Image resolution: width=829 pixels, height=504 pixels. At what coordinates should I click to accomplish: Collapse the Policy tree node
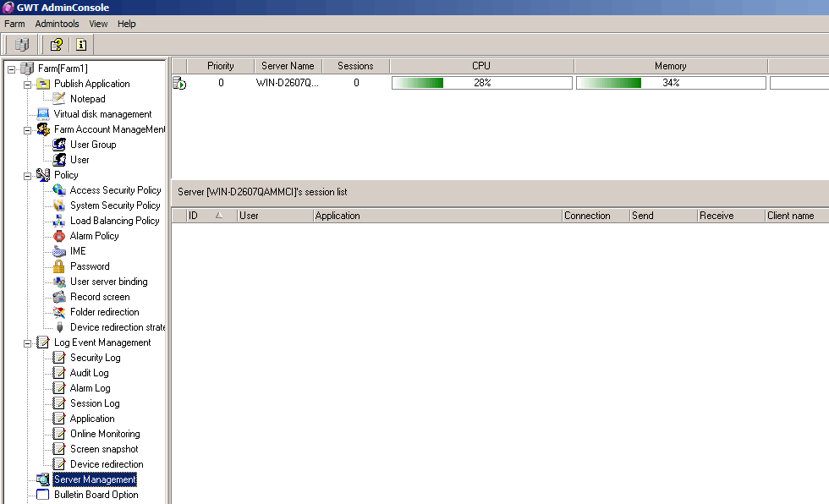(x=27, y=175)
